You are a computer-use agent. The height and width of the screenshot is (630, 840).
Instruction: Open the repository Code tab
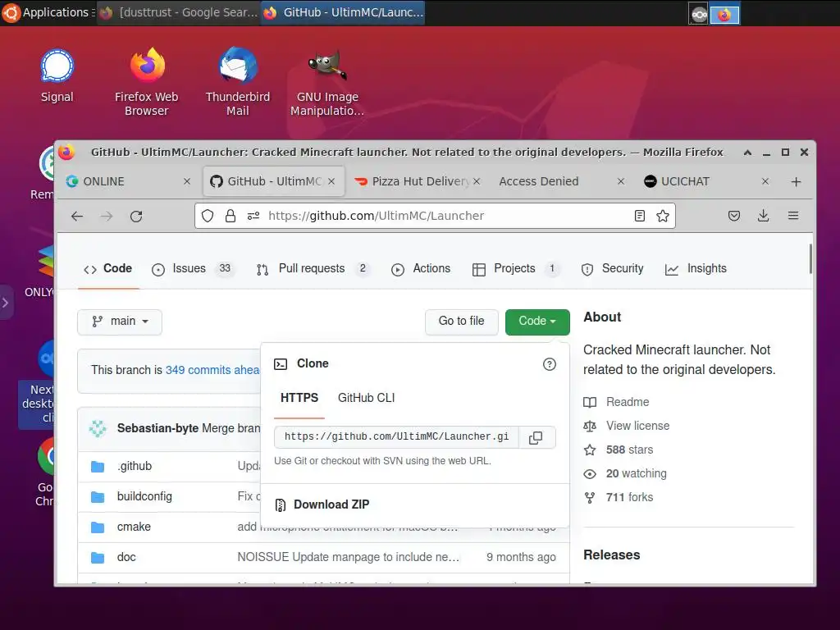(x=108, y=268)
